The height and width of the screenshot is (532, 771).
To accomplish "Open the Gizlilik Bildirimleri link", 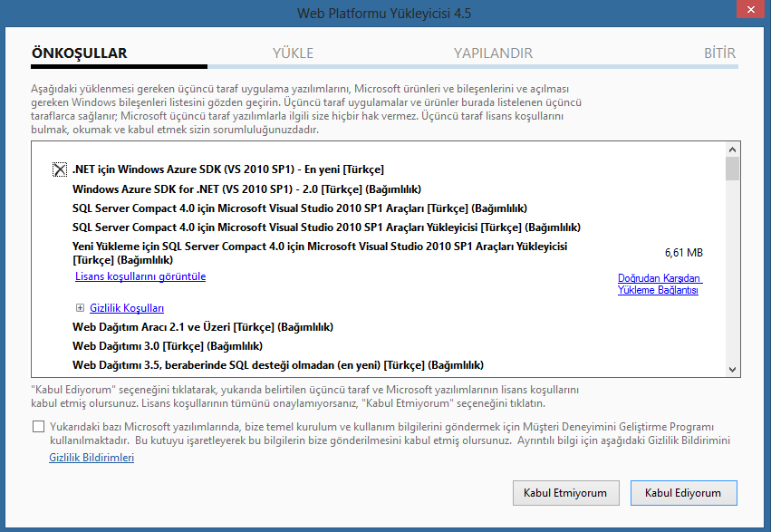I will click(92, 458).
